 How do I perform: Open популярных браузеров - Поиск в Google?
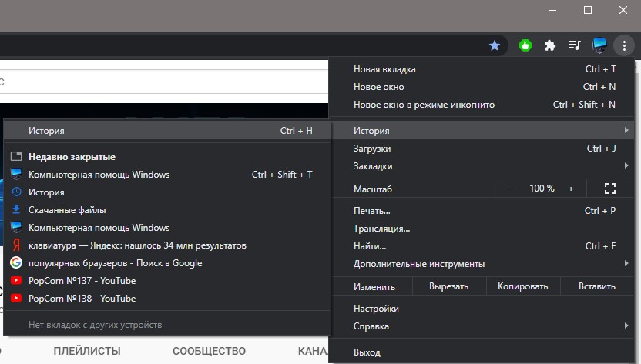(x=166, y=262)
